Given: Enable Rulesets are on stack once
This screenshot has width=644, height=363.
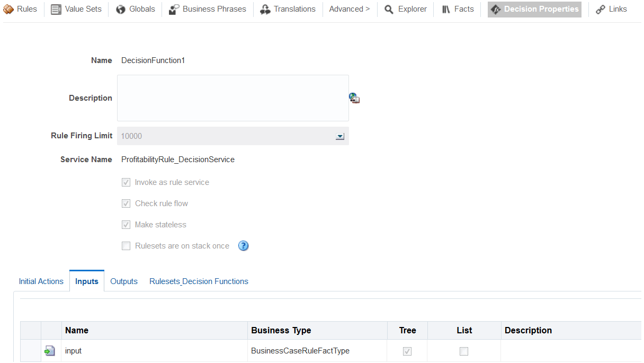Looking at the screenshot, I should tap(126, 246).
